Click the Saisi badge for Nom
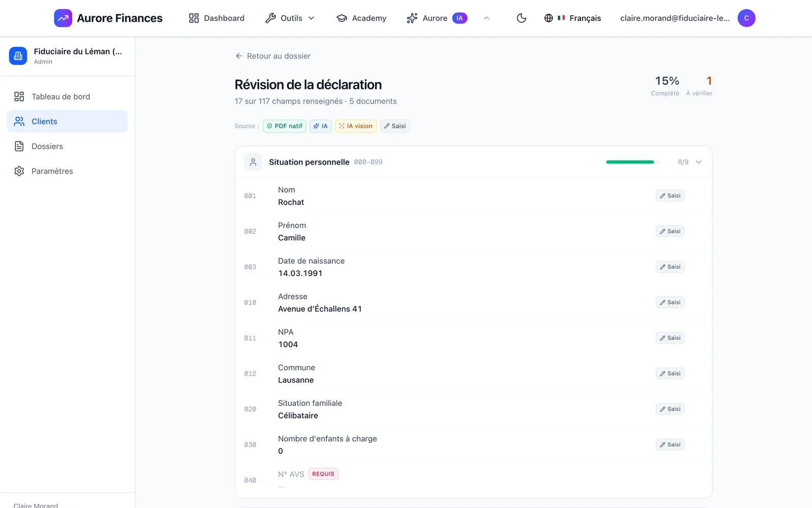812x508 pixels. click(670, 196)
